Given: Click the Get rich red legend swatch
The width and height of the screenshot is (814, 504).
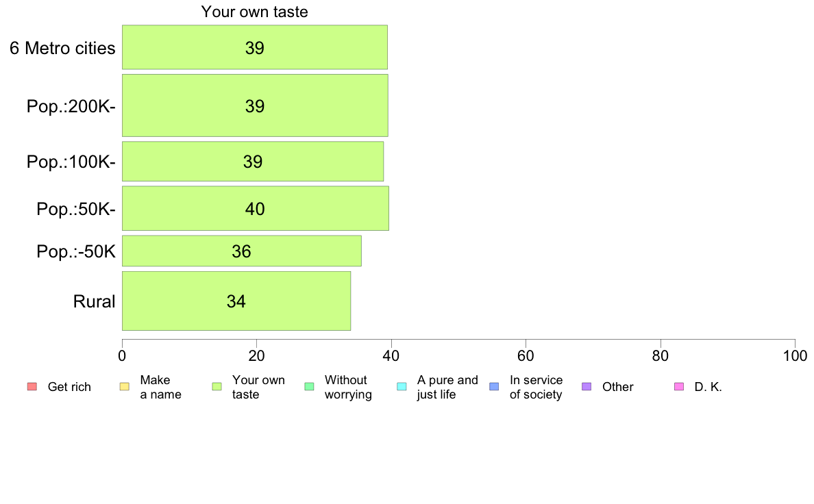Looking at the screenshot, I should (32, 387).
